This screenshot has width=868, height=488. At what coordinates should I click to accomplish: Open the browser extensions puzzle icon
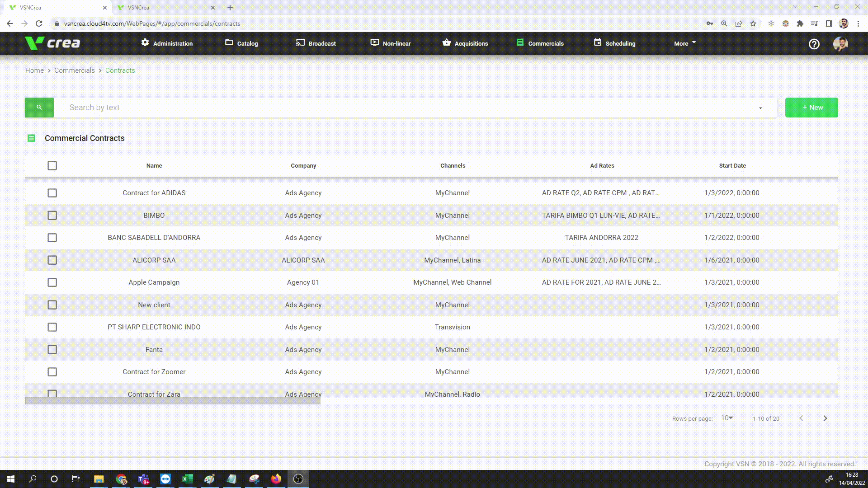click(800, 23)
